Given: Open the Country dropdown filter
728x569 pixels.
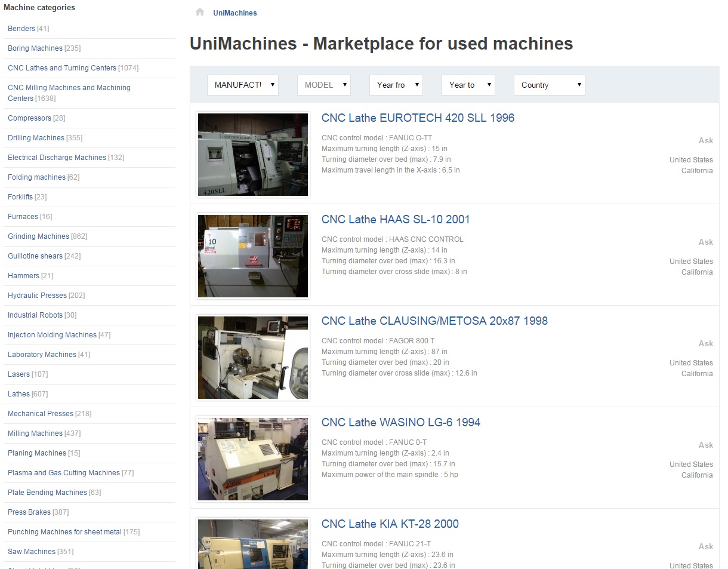Looking at the screenshot, I should click(550, 85).
